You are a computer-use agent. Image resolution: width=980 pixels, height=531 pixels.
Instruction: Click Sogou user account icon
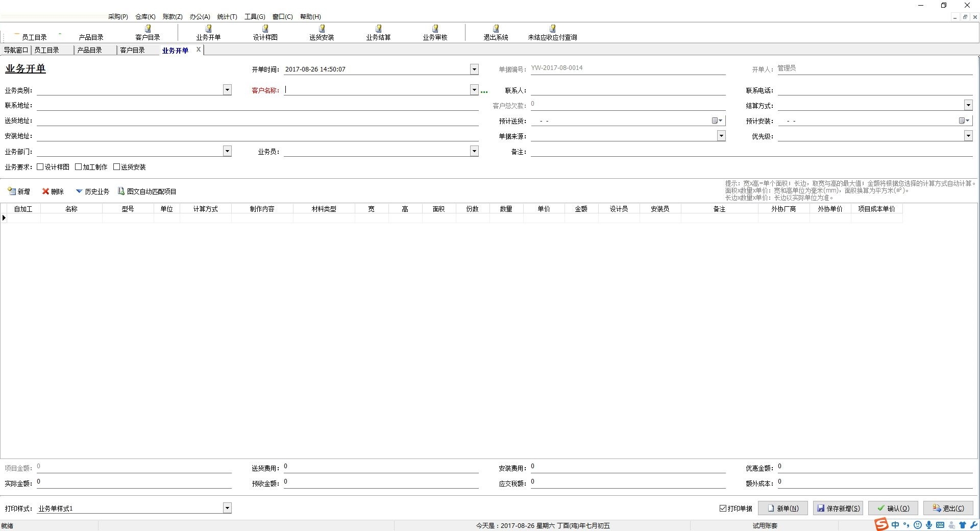[951, 525]
